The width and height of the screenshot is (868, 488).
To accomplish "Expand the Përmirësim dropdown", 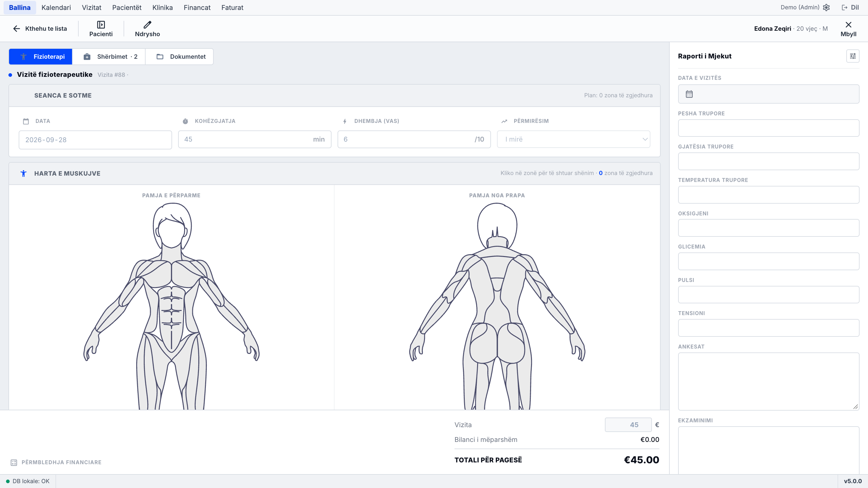I will coord(574,139).
